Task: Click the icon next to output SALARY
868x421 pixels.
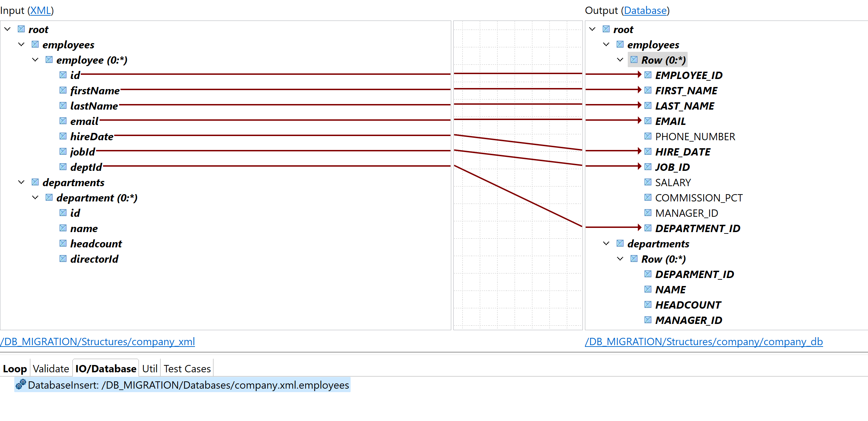Action: pyautogui.click(x=648, y=182)
